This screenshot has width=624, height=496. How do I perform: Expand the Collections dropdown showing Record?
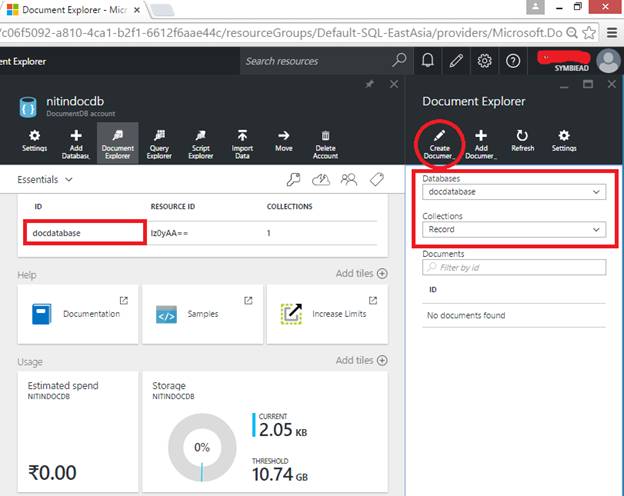pyautogui.click(x=514, y=230)
